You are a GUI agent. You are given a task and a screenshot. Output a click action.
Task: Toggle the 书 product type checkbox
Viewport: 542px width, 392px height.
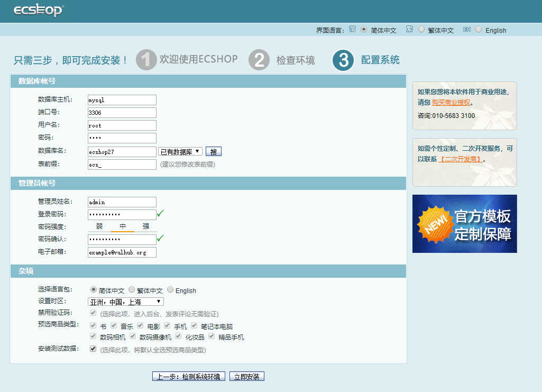(x=93, y=325)
